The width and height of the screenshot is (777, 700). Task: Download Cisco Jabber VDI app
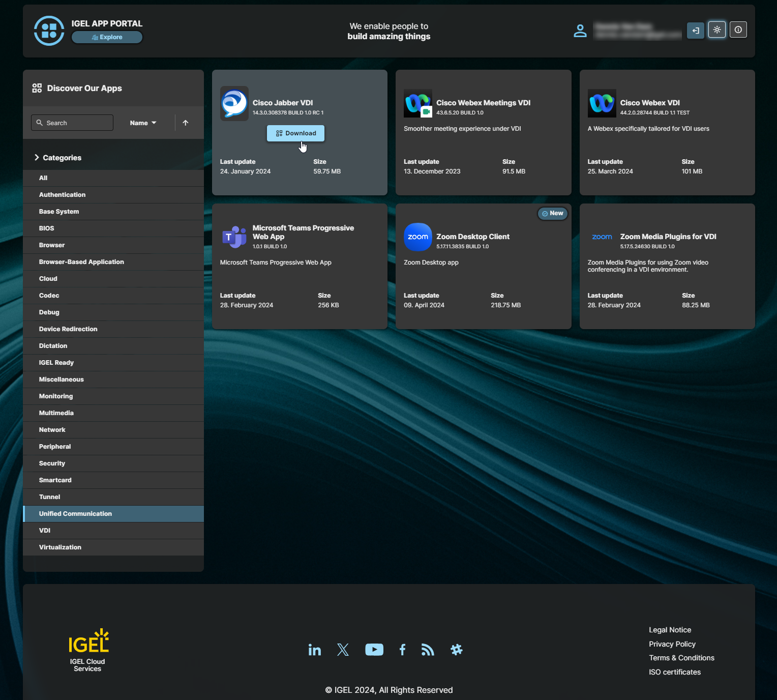[x=295, y=133]
